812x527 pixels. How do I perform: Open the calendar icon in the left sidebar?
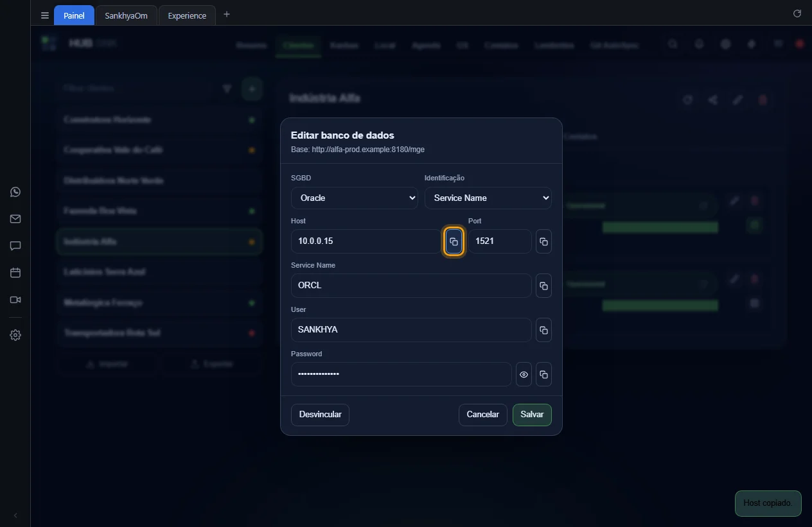click(x=15, y=273)
